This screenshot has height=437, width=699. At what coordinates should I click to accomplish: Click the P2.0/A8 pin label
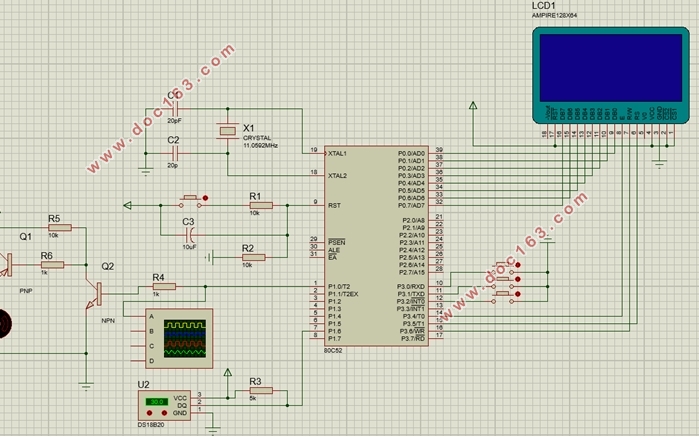[x=414, y=220]
